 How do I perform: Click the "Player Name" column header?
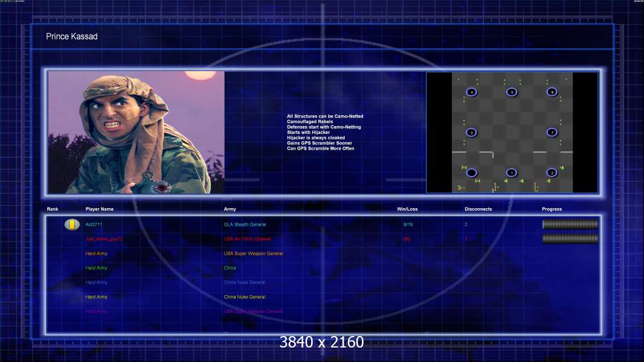[x=100, y=209]
